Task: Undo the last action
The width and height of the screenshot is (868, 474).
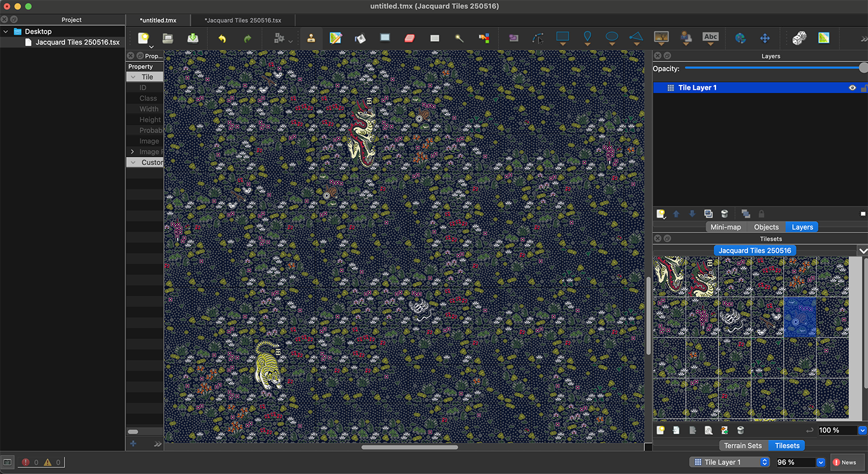Action: pos(222,38)
